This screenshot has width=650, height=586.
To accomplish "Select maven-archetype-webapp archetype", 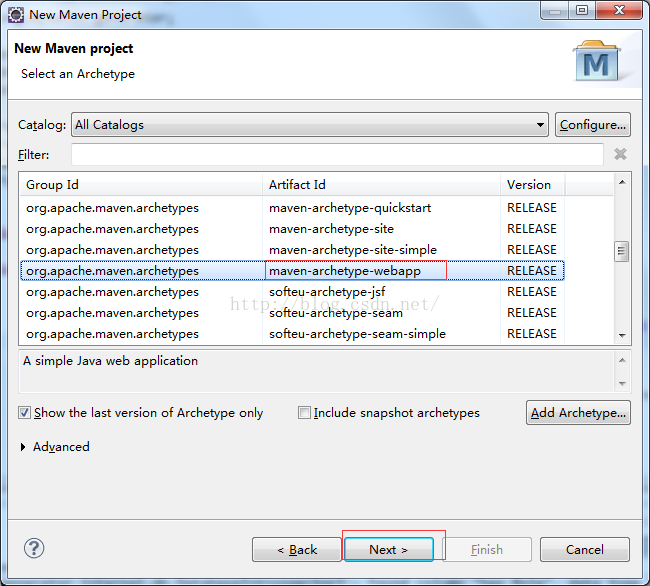I will (x=292, y=271).
